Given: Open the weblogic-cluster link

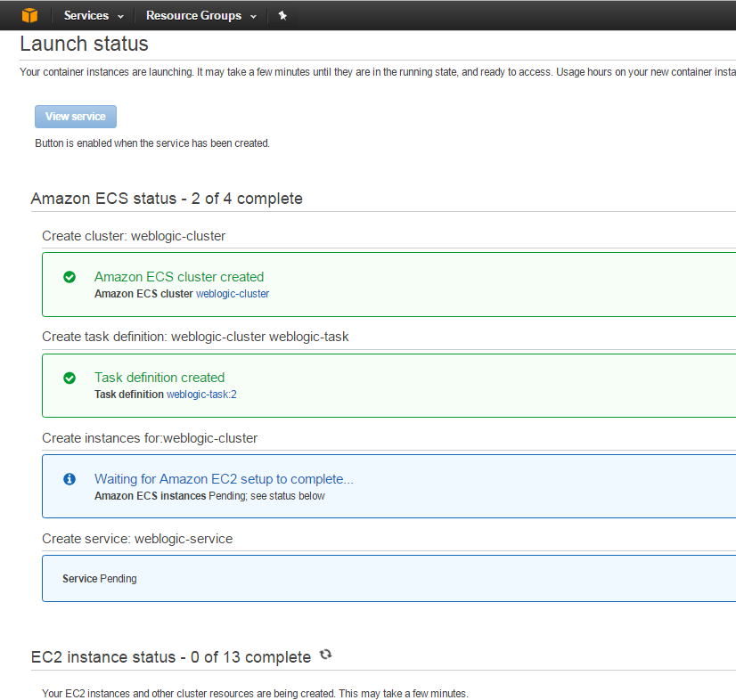Looking at the screenshot, I should point(233,293).
